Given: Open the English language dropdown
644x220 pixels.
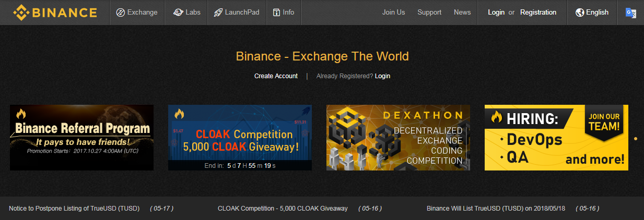Looking at the screenshot, I should 592,13.
